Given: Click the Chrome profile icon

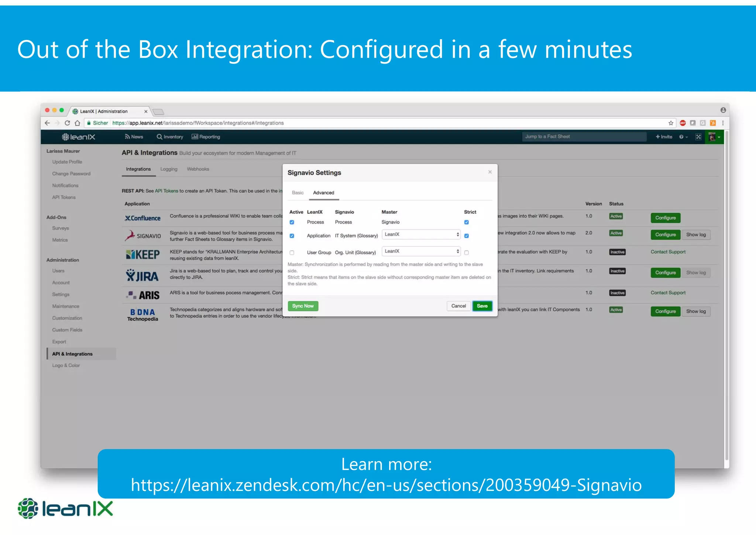Looking at the screenshot, I should (723, 110).
